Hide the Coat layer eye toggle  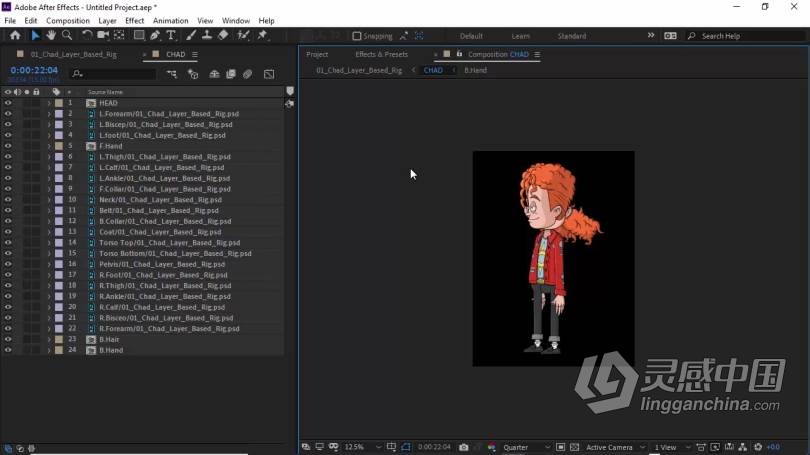pyautogui.click(x=8, y=232)
